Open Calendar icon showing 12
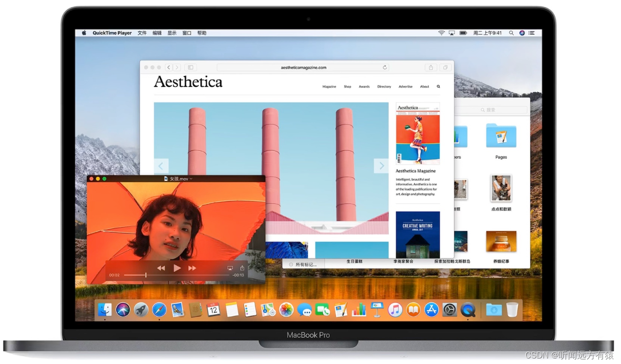621x364 pixels. (214, 309)
